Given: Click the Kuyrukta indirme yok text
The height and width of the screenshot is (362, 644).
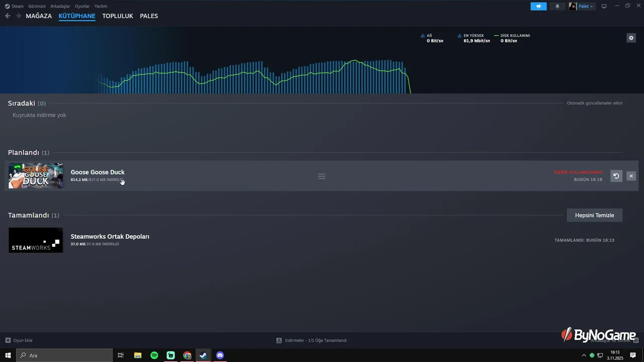Looking at the screenshot, I should point(39,115).
